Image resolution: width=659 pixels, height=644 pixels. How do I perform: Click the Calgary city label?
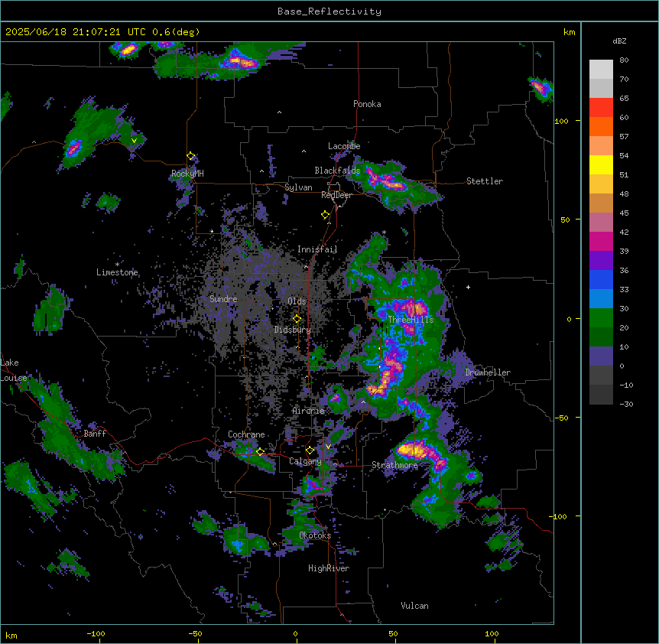[305, 461]
